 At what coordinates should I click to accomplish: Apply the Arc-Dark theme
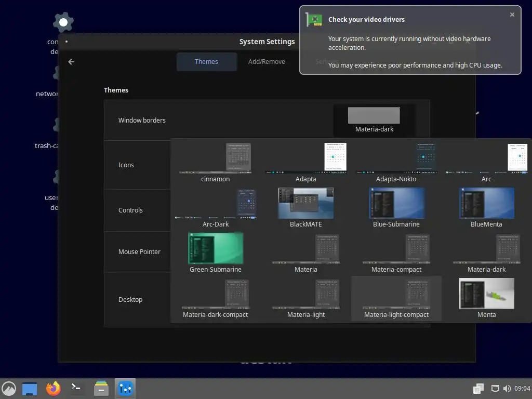(216, 208)
